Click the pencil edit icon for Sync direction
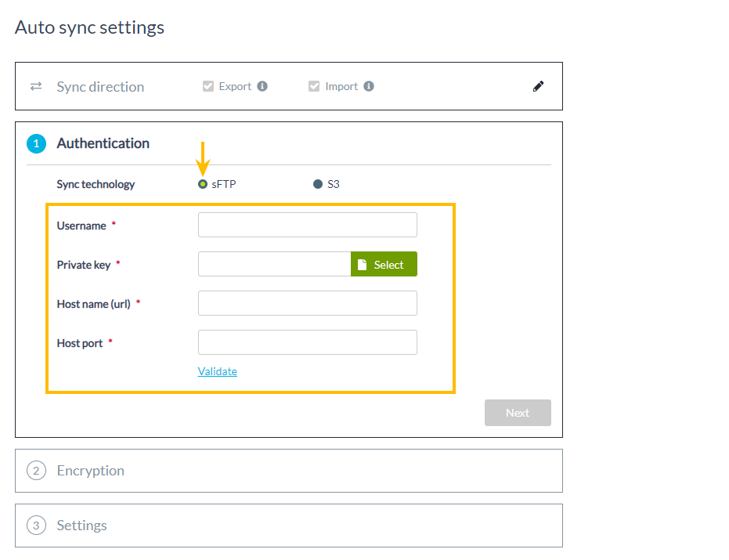 [538, 86]
